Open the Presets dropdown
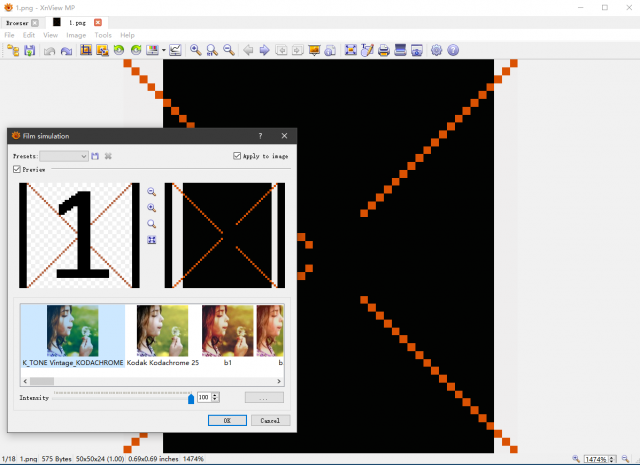Image resolution: width=640 pixels, height=465 pixels. pyautogui.click(x=64, y=156)
